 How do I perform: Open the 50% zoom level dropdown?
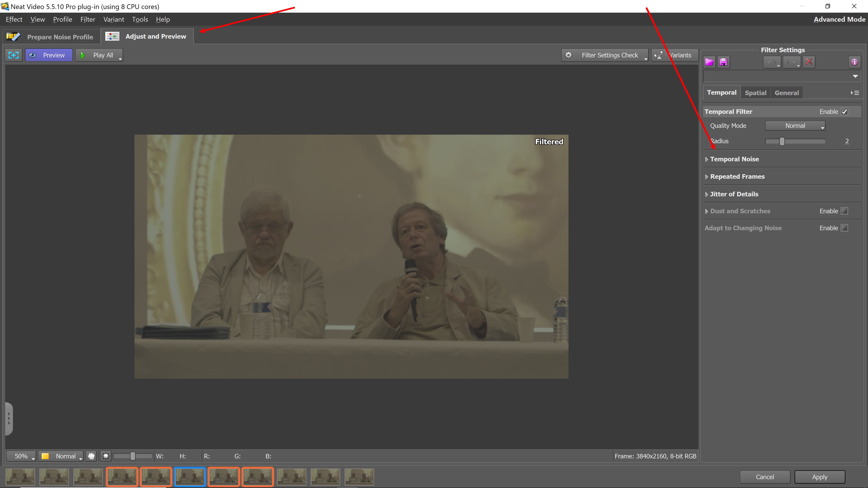(x=21, y=456)
